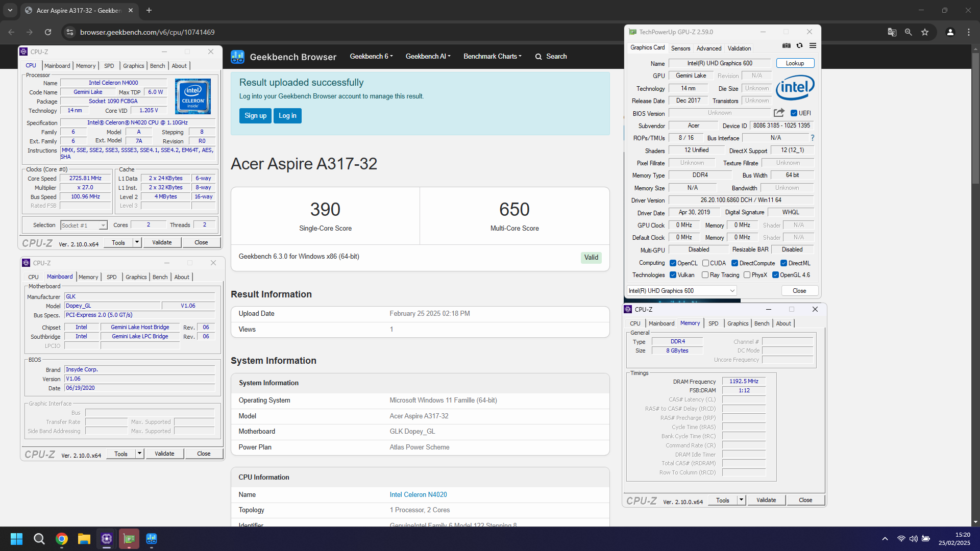The image size is (980, 551).
Task: Click the GPU-Z refresh icon
Action: [x=800, y=46]
